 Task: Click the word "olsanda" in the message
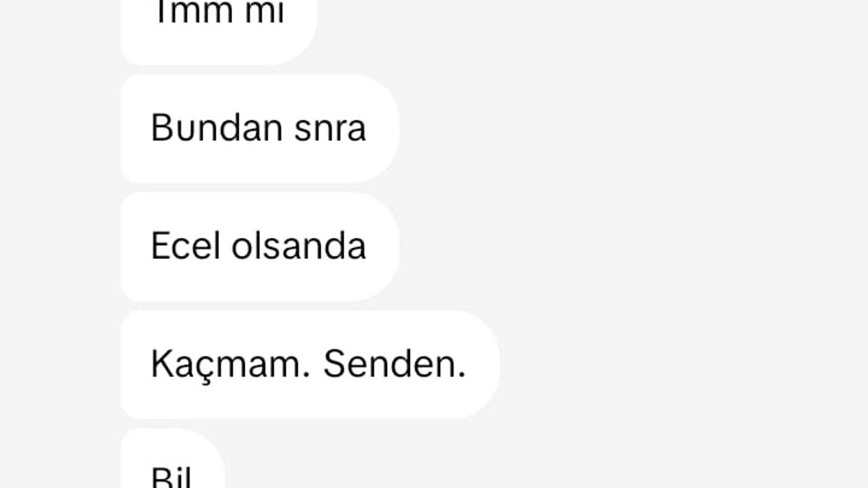click(x=298, y=245)
